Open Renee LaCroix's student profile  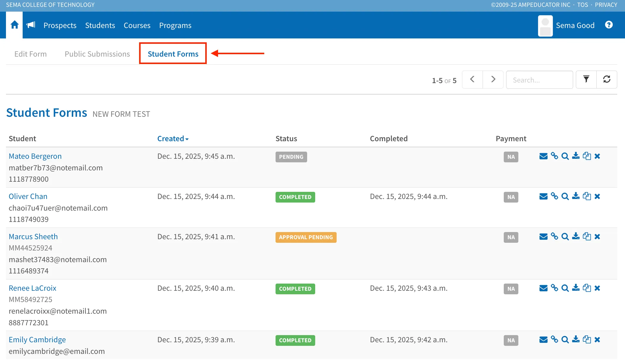32,288
